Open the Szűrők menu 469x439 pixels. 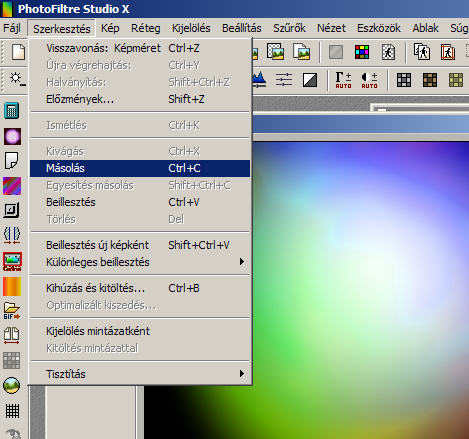coord(289,28)
